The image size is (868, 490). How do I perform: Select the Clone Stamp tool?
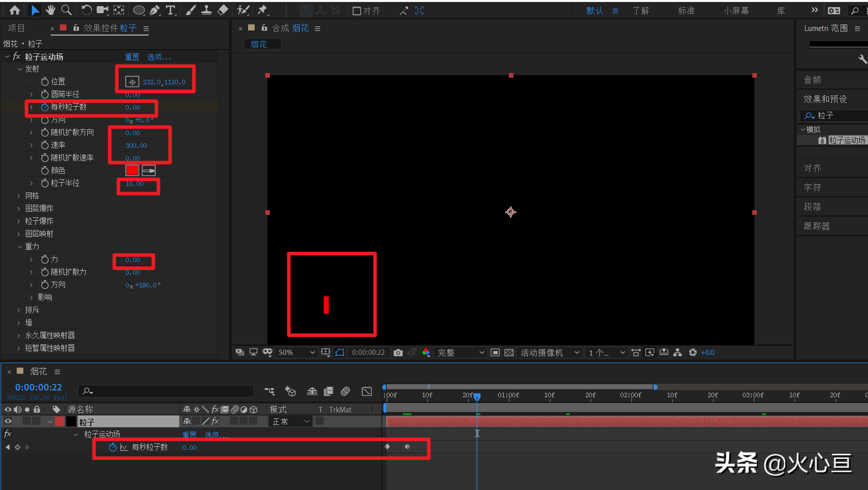click(x=206, y=10)
